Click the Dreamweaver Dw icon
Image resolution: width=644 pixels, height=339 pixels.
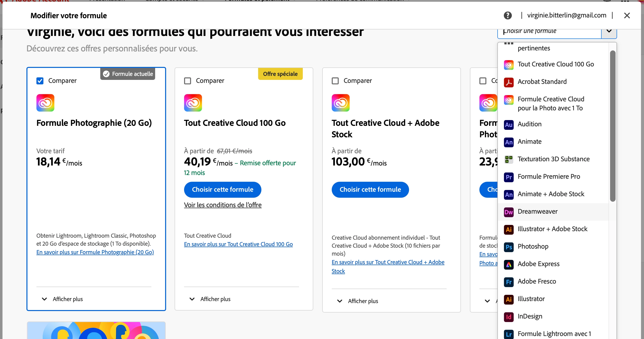[509, 212]
